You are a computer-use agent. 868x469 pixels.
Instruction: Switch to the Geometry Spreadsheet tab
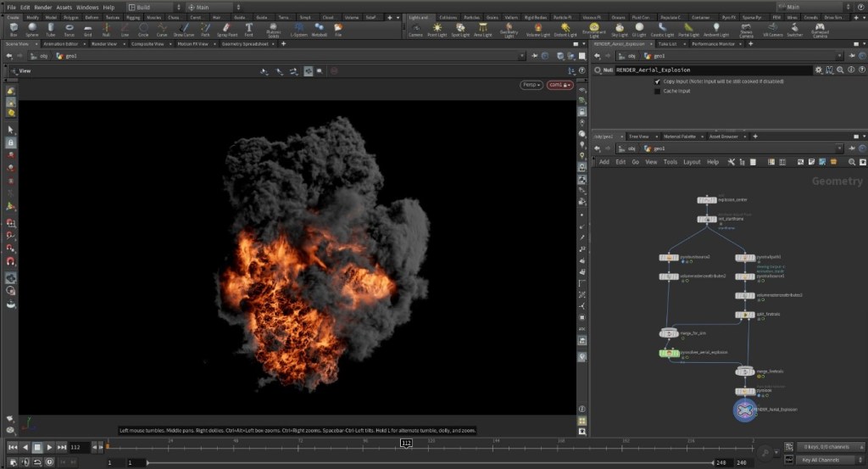[x=246, y=43]
